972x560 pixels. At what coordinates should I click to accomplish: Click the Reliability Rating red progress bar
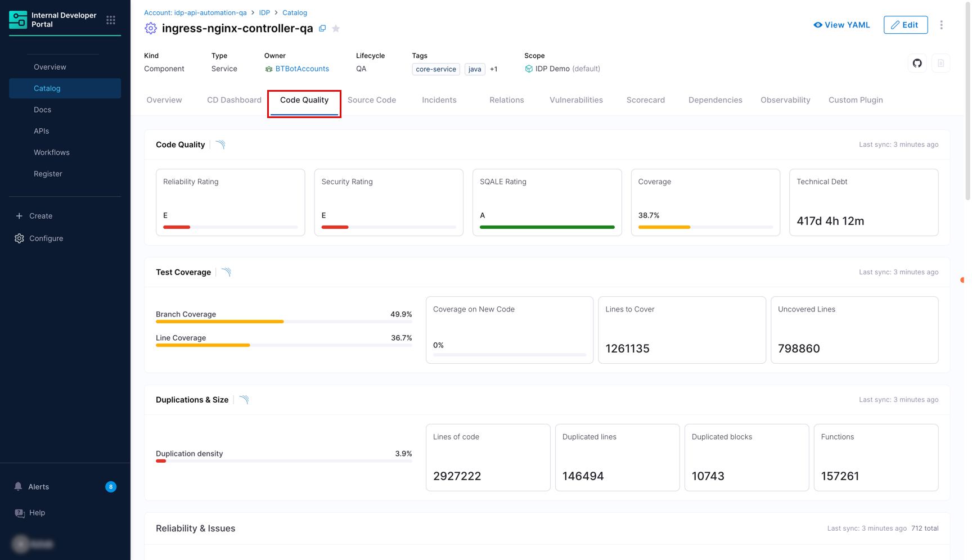177,227
